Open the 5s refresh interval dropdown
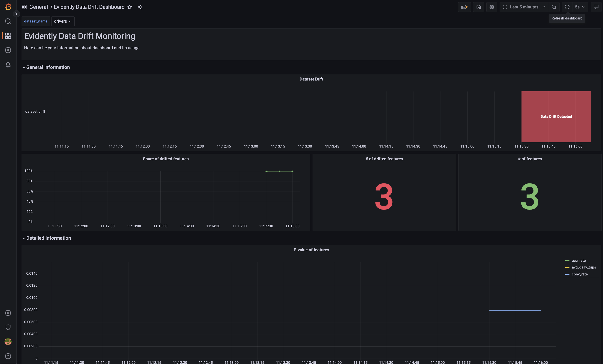 pos(580,7)
